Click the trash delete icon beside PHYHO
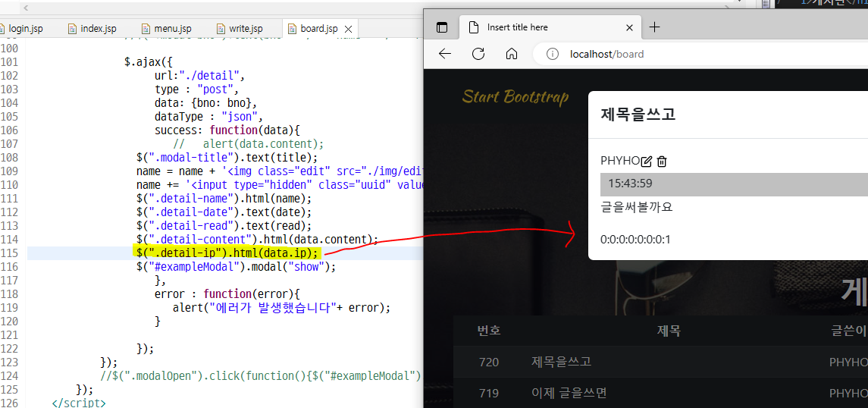 [662, 161]
